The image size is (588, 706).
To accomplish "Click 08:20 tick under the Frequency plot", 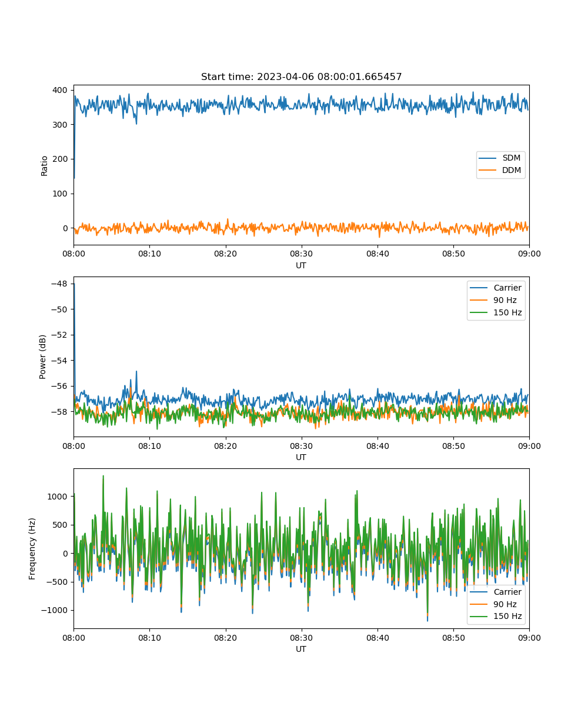I will [225, 637].
